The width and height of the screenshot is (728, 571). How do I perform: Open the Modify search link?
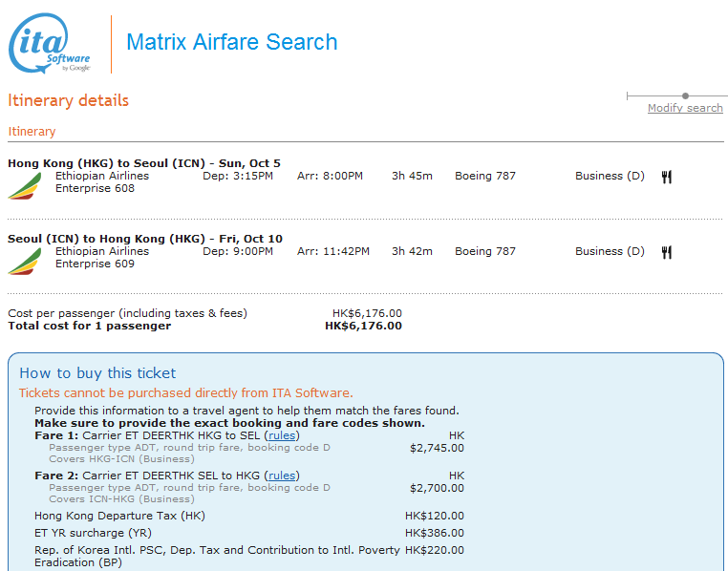pyautogui.click(x=685, y=108)
